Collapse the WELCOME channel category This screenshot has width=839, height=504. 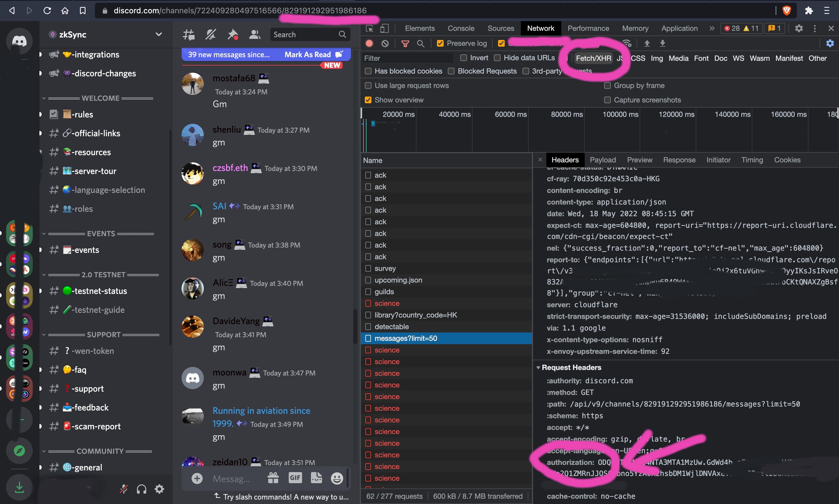100,98
